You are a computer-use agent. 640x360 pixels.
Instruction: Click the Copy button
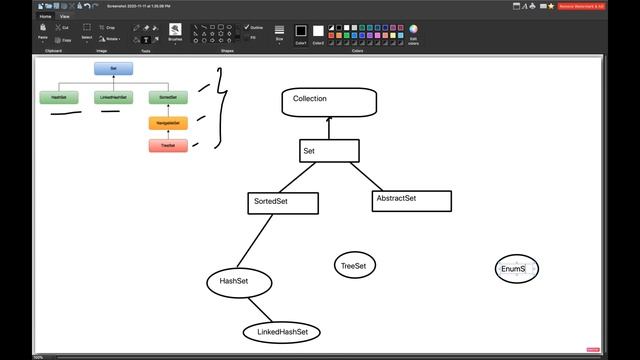tap(63, 40)
